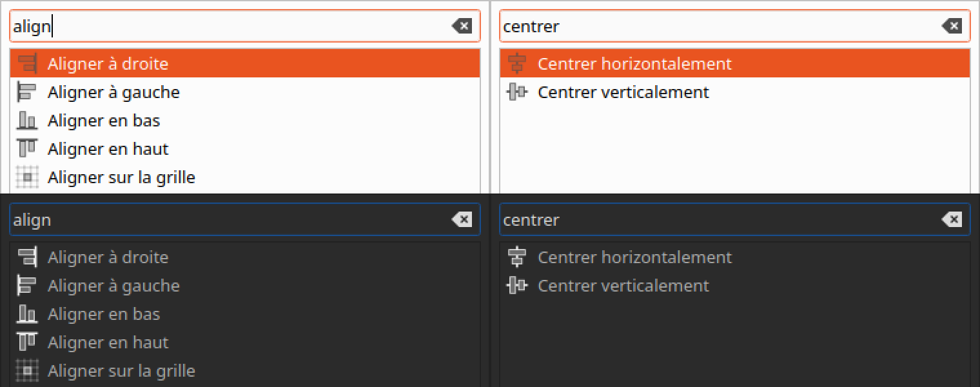
Task: Click the align-bottom icon in the light theme list
Action: point(27,121)
